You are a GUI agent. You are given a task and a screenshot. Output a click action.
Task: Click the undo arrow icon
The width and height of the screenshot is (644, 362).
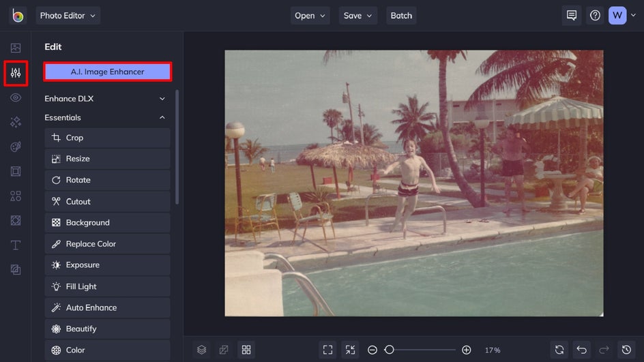coord(581,350)
